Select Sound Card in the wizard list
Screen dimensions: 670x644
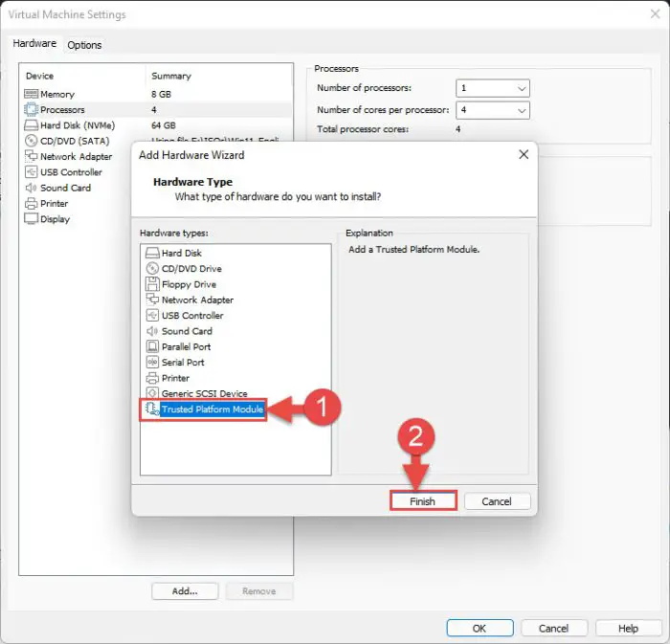click(187, 331)
